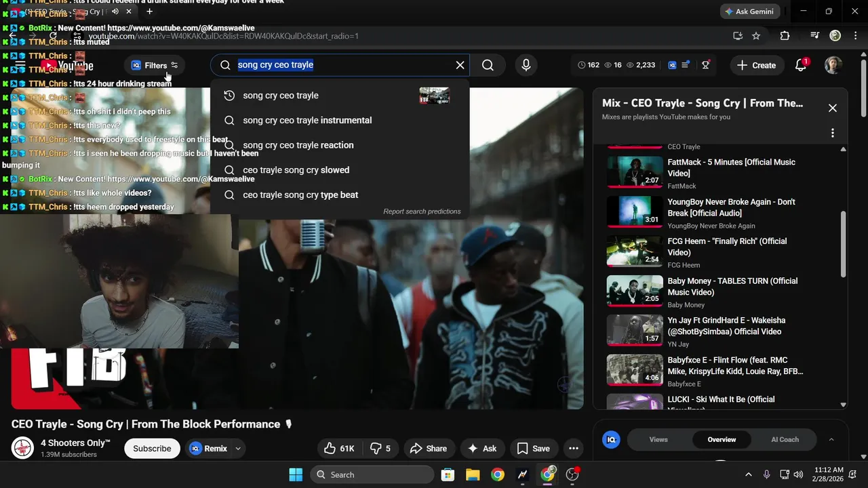This screenshot has width=868, height=488.
Task: Play FCG Heem Finally Rich thumbnail
Action: tap(635, 251)
